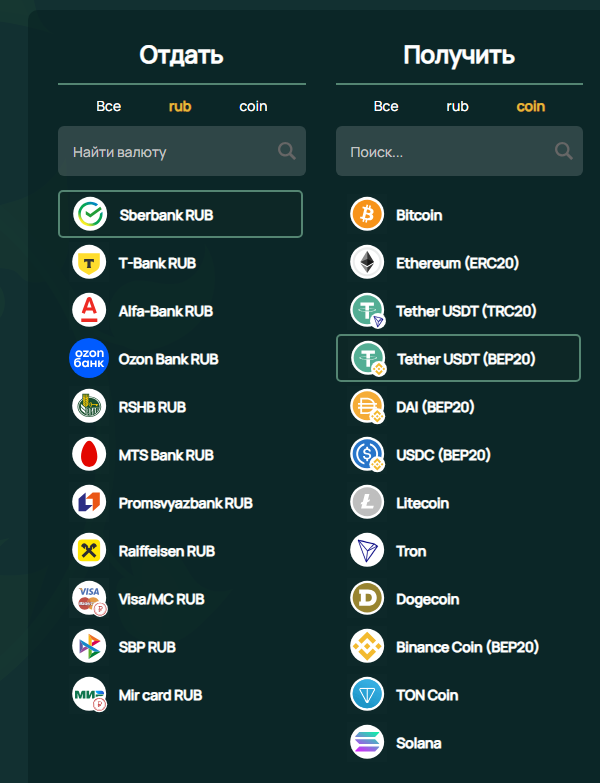
Task: Select the Dogecoin icon
Action: pos(367,599)
